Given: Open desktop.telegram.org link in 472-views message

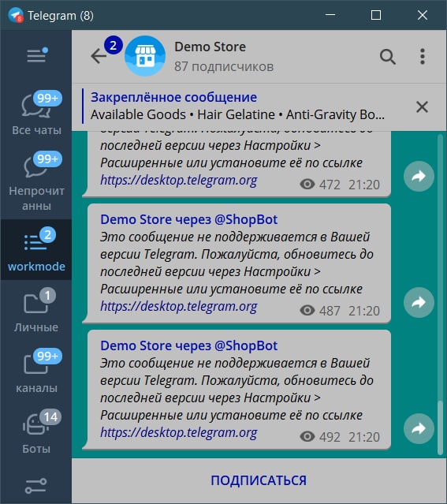Looking at the screenshot, I should coord(179,181).
